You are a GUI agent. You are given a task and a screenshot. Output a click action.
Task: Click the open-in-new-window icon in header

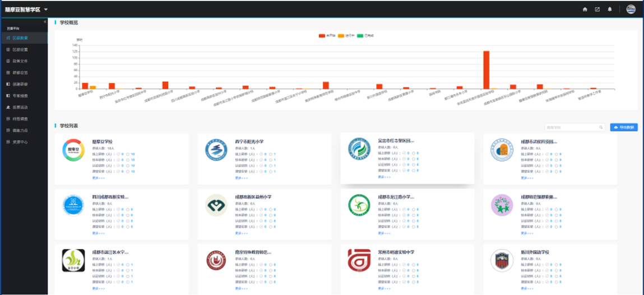point(597,9)
